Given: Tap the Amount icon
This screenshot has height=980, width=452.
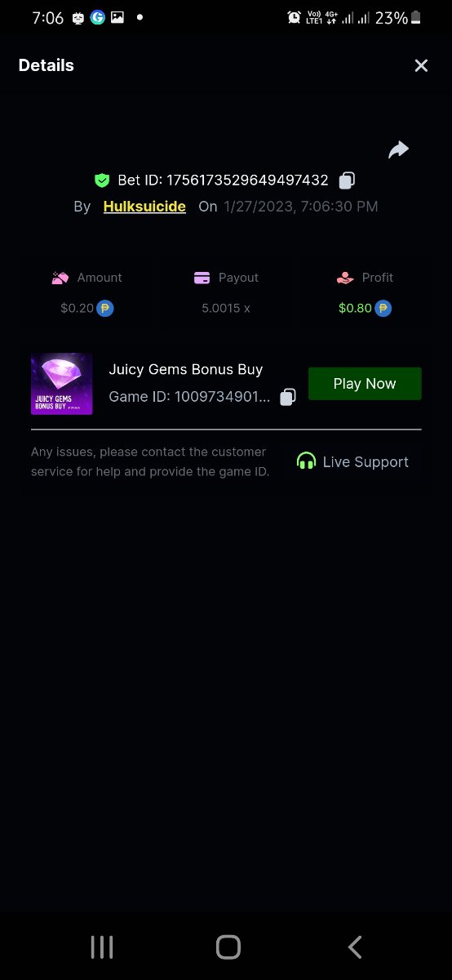Looking at the screenshot, I should point(60,278).
